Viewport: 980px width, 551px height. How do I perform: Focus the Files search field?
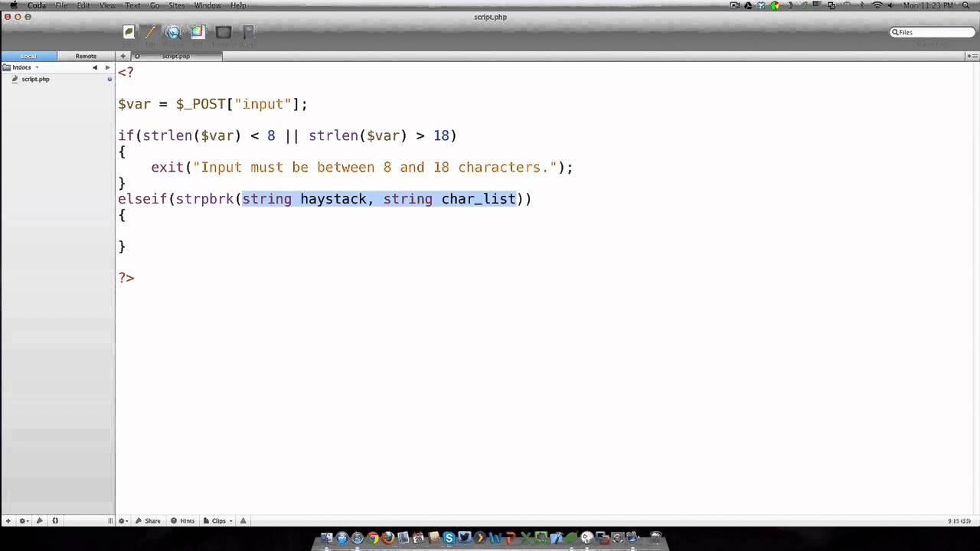pos(933,32)
